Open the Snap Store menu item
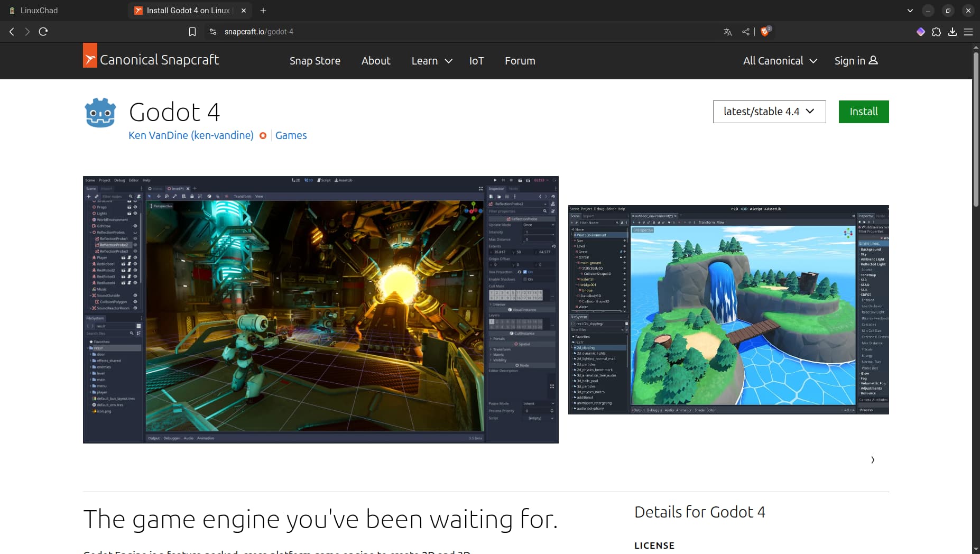 point(315,61)
